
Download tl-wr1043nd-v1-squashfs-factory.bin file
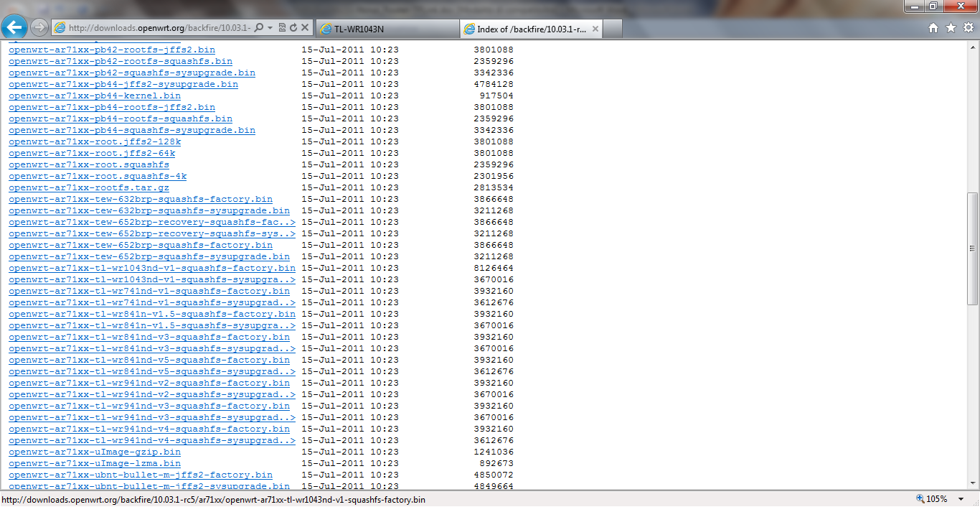coord(151,268)
